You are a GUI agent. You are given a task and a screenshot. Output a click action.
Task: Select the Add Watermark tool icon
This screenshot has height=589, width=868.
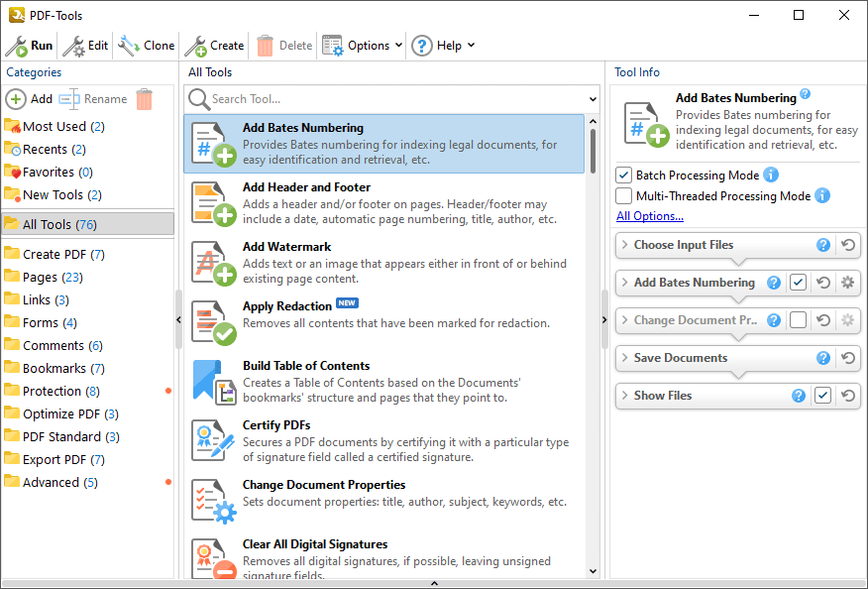(x=213, y=262)
